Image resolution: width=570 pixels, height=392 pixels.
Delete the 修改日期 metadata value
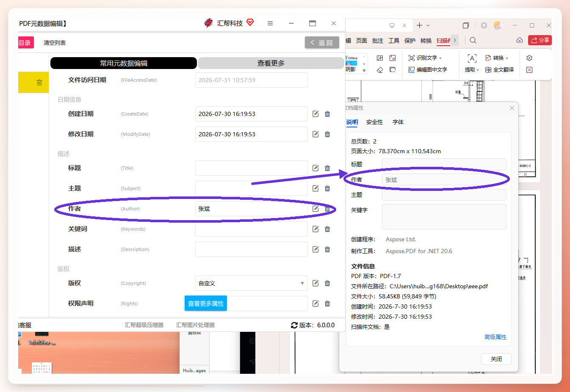(x=327, y=134)
